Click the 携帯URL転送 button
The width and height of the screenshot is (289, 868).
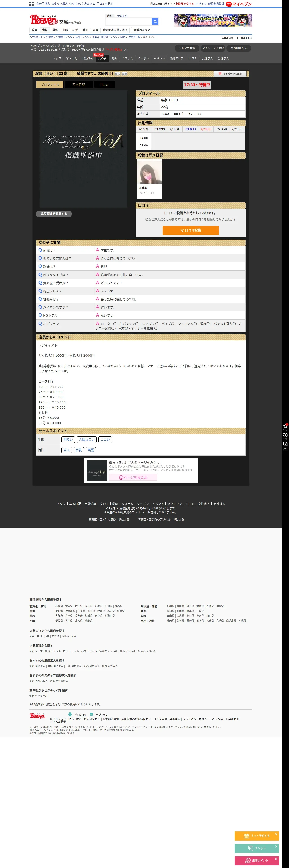pos(239,48)
